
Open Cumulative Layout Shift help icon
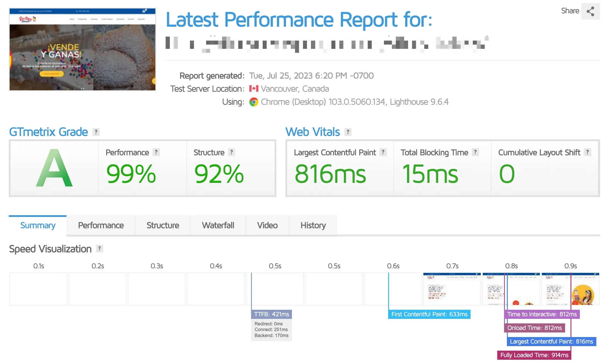(x=587, y=152)
